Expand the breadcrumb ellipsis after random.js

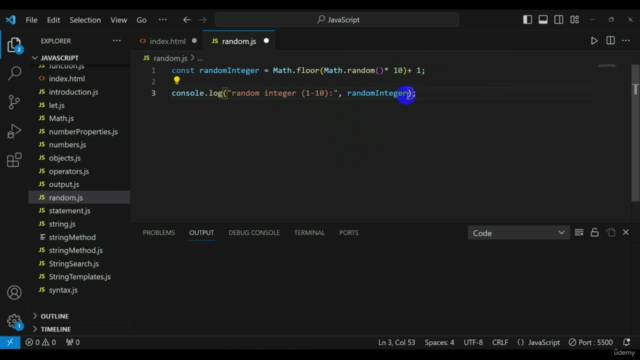[x=200, y=58]
